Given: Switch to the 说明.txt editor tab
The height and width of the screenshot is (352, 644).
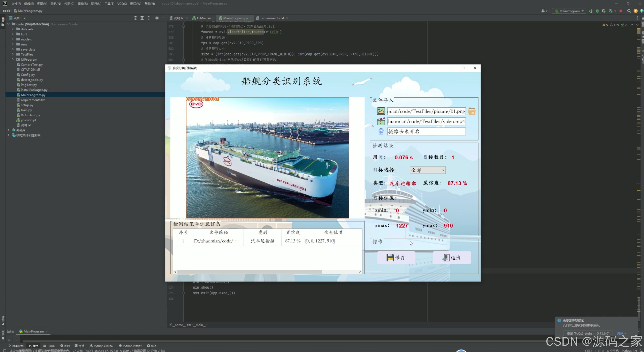Looking at the screenshot, I should pos(179,18).
